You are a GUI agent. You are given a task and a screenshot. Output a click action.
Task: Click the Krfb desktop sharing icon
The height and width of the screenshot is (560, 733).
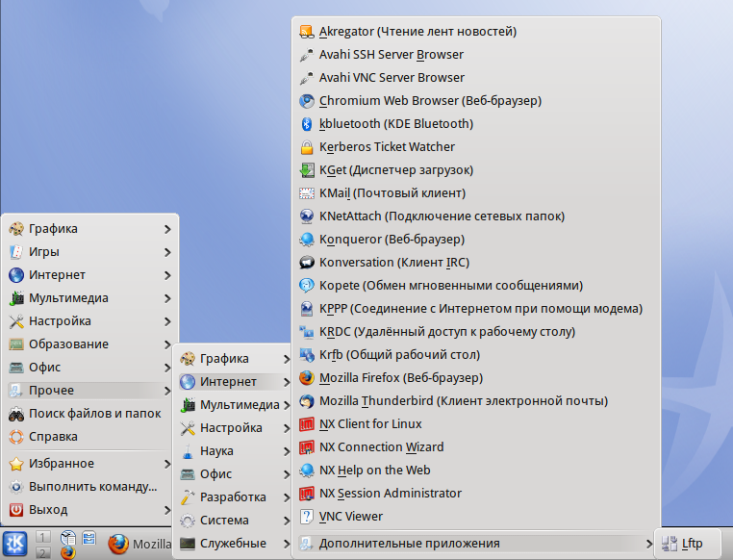(x=307, y=355)
